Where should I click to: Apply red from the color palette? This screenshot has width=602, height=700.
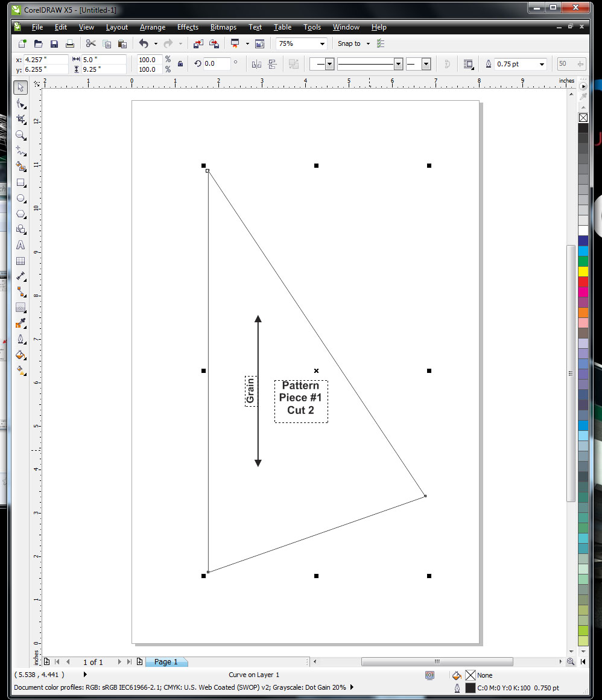(x=583, y=282)
